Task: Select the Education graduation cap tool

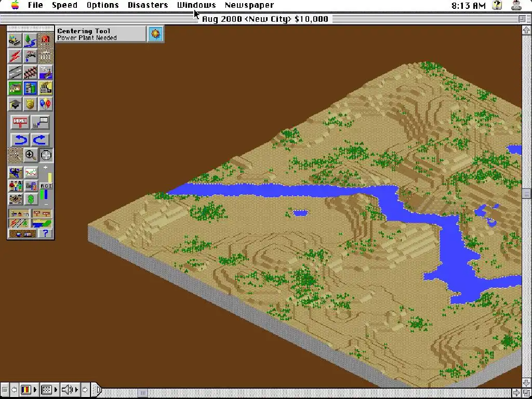Action: pyautogui.click(x=15, y=104)
